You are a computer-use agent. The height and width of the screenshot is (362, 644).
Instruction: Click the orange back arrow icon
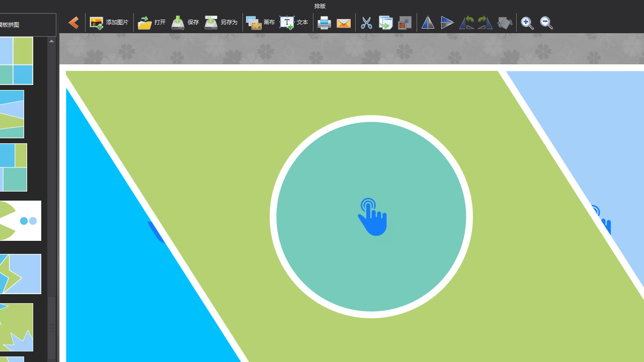73,23
